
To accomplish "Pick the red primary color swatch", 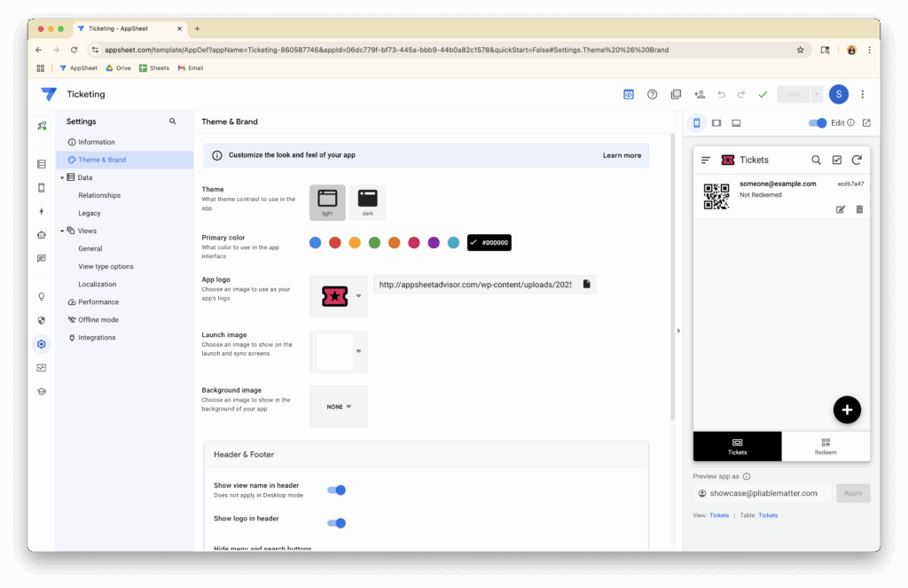I will [x=334, y=243].
